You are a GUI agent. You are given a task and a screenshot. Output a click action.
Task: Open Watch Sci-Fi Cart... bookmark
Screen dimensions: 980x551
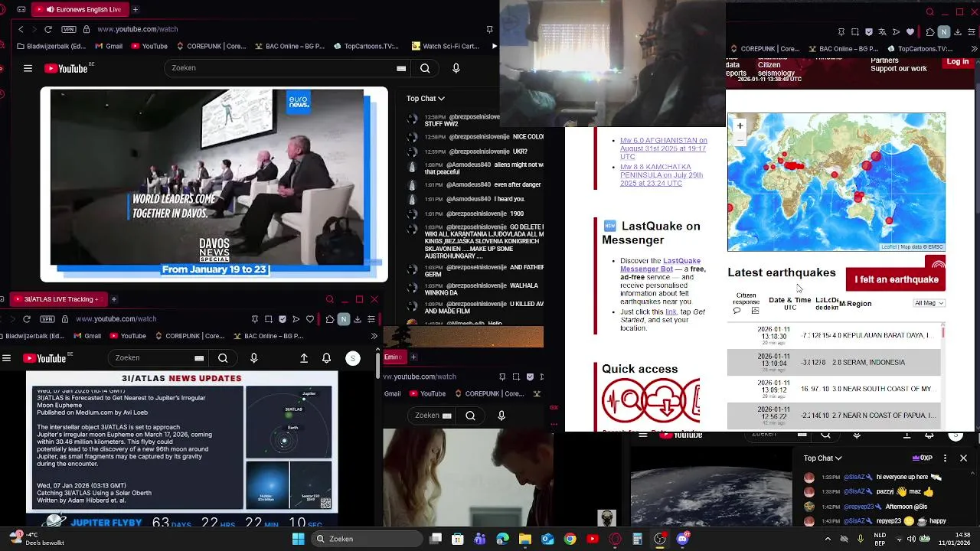coord(446,46)
